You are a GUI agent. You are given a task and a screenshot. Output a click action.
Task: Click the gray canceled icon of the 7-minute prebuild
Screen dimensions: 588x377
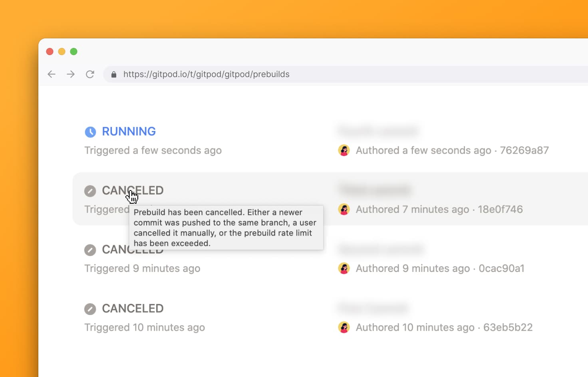click(x=90, y=191)
